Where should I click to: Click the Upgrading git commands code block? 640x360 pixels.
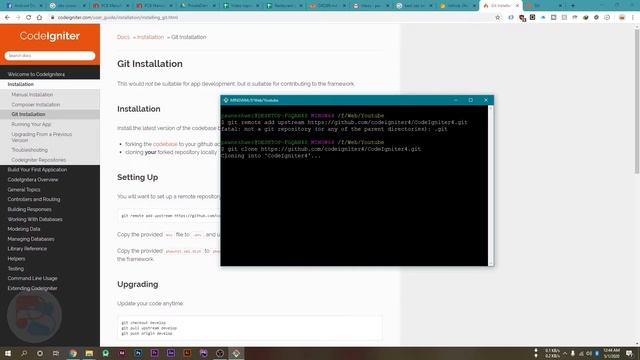pos(250,328)
